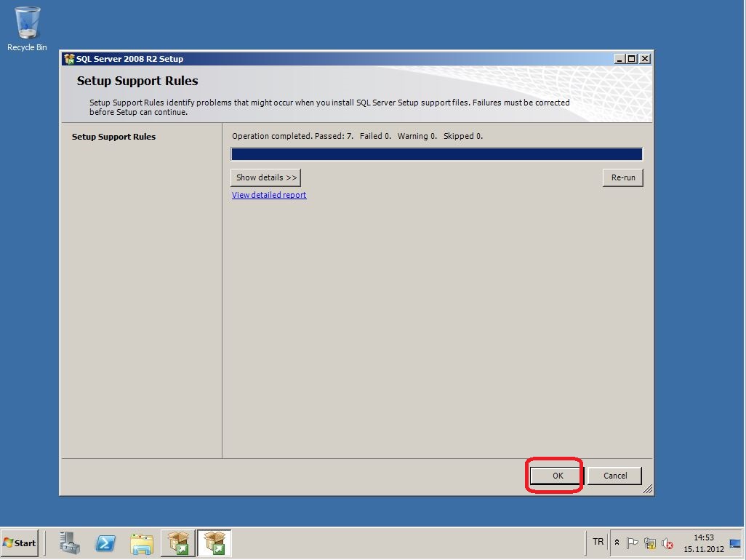Open the clock showing 14:53

tap(704, 543)
